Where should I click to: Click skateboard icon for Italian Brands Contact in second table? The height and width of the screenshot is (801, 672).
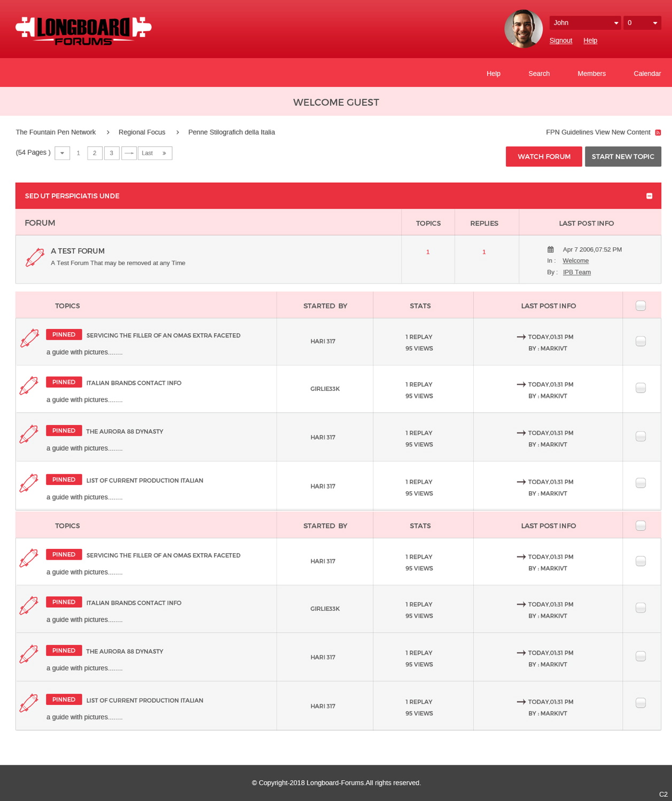[x=29, y=606]
